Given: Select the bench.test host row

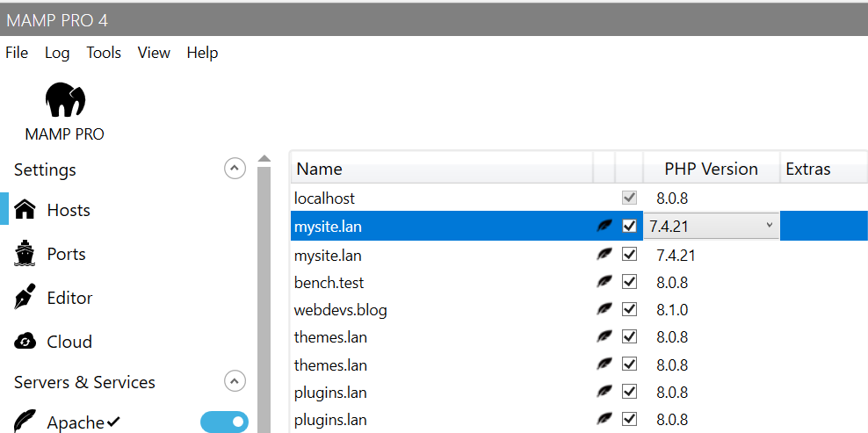Looking at the screenshot, I should point(579,283).
